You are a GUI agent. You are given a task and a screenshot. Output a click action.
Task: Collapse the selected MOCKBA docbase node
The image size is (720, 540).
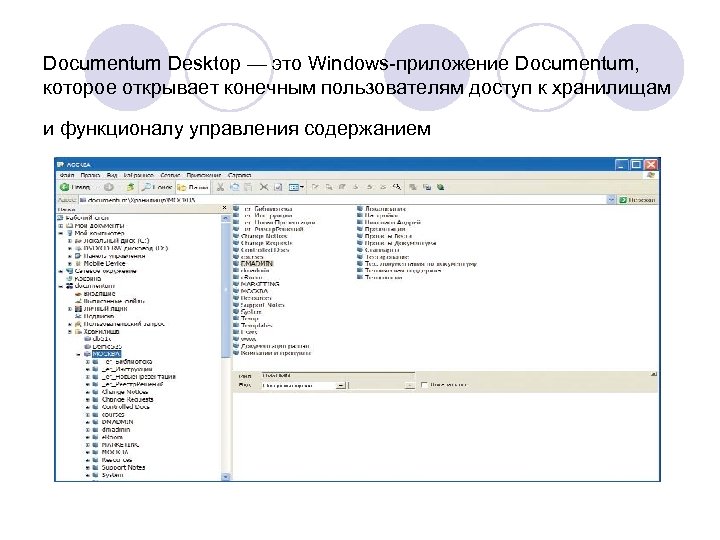tap(79, 354)
